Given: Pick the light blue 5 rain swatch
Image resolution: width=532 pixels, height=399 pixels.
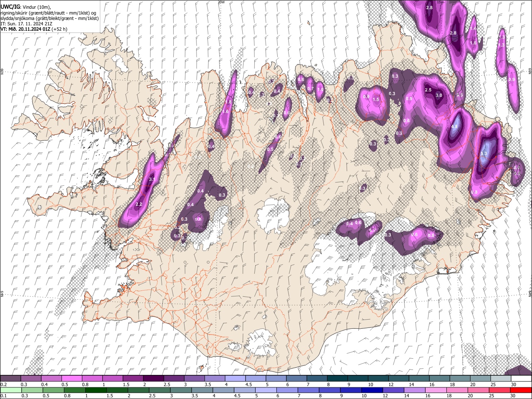Looking at the screenshot, I should pos(266,390).
